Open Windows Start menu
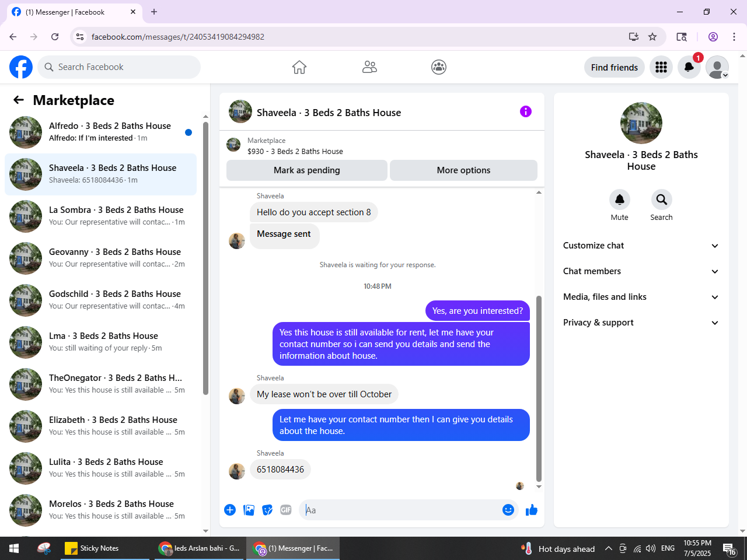This screenshot has height=560, width=747. 14,548
